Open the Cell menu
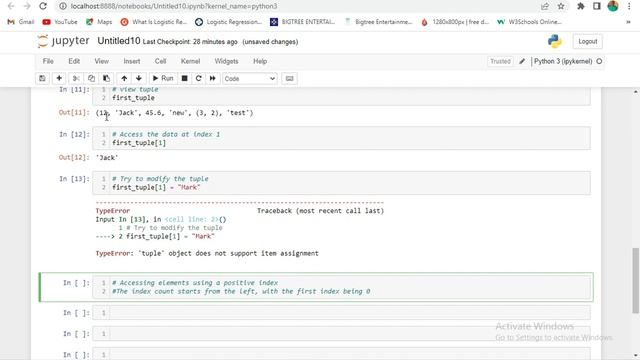 [160, 61]
